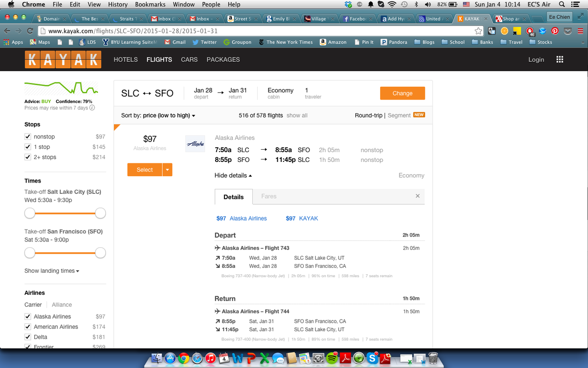Uncheck the Delta carrier checkbox
The image size is (588, 368).
(28, 337)
